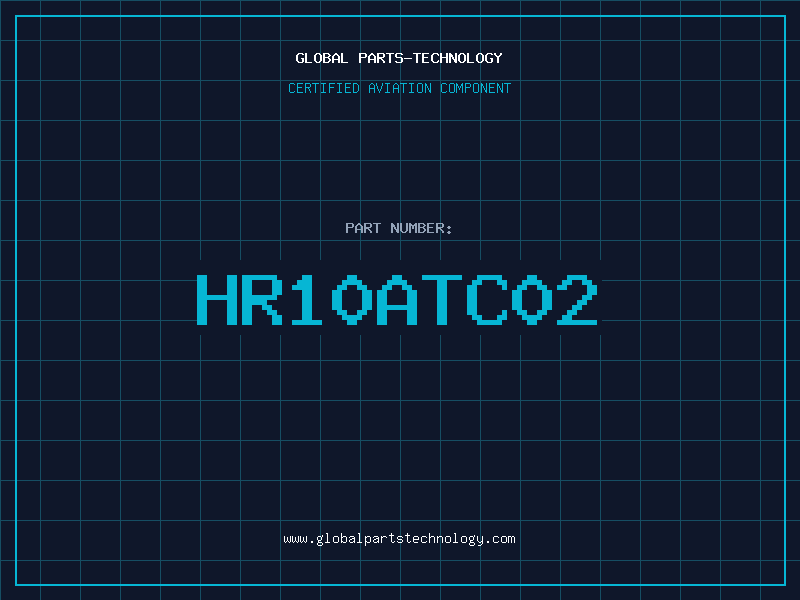800x600 pixels.
Task: Click PARTS-TECHNOLOGY in the company title
Action: click(x=430, y=58)
